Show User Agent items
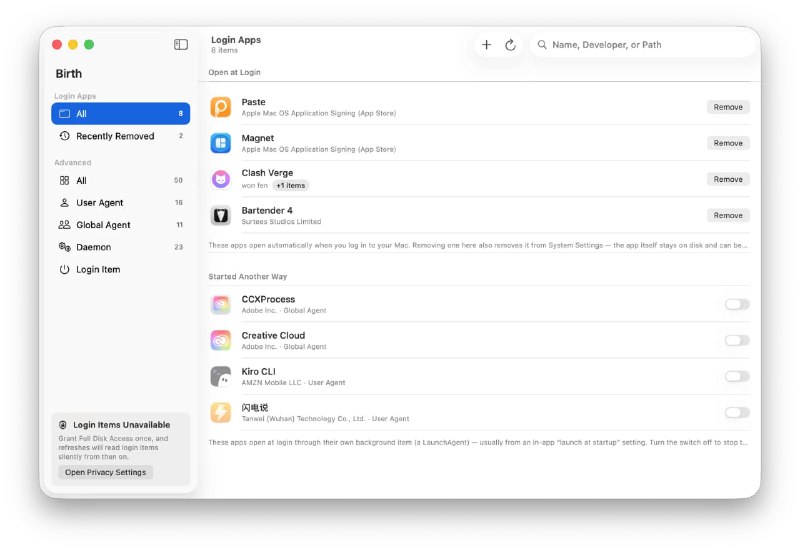Viewport: 800px width, 550px height. click(x=120, y=203)
